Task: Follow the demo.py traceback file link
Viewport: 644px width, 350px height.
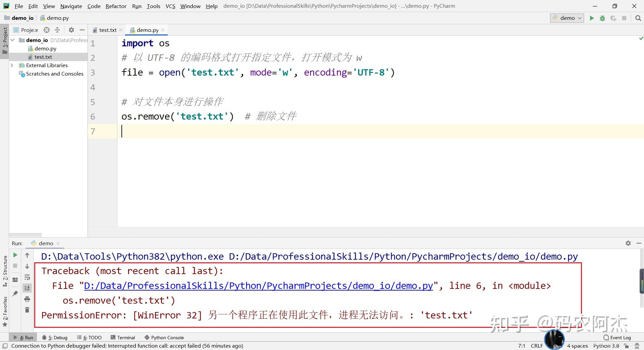Action: click(258, 286)
